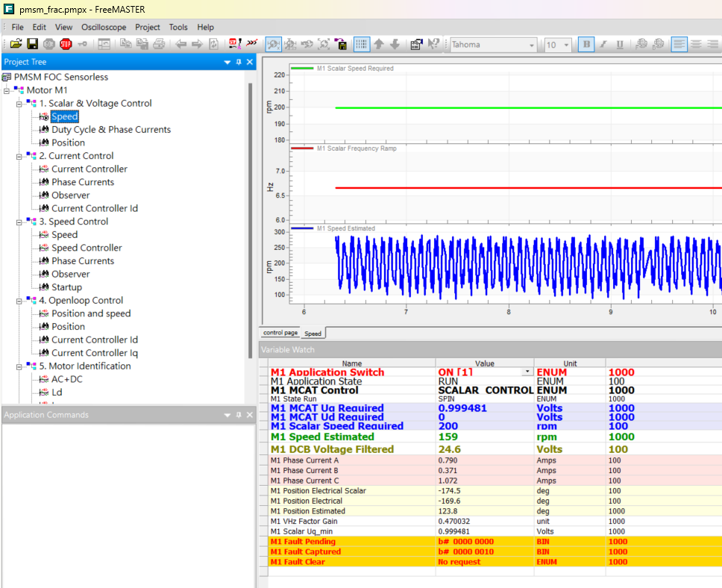Screen dimensions: 722x588
Task: Click the Back navigation arrow icon
Action: (x=181, y=45)
